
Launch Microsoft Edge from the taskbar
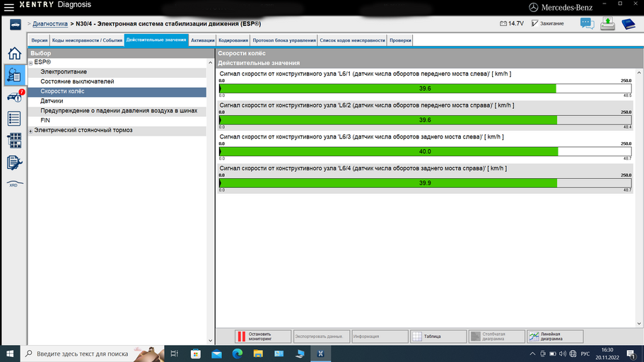[x=238, y=354]
